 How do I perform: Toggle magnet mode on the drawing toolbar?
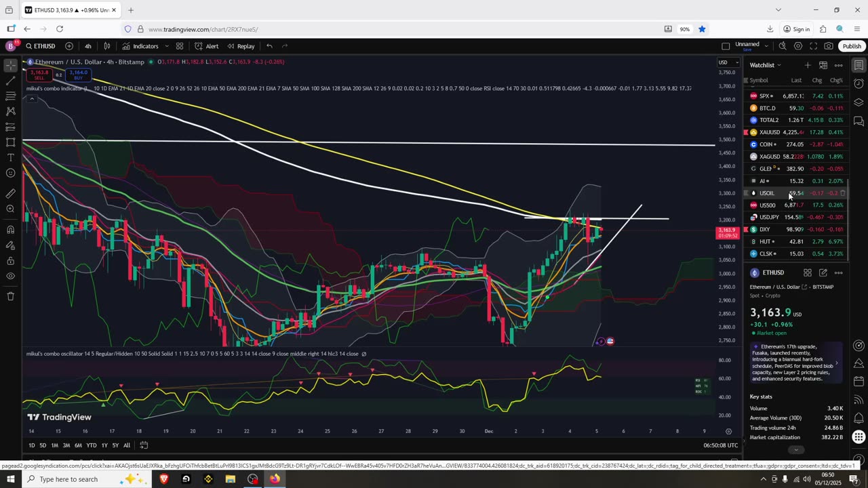click(10, 229)
